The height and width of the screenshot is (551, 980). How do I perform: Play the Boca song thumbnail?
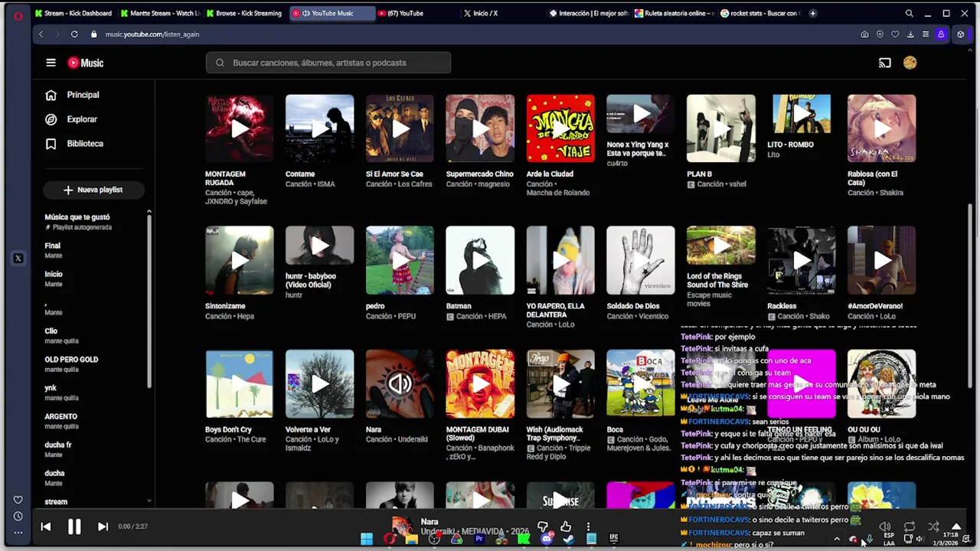pyautogui.click(x=641, y=384)
